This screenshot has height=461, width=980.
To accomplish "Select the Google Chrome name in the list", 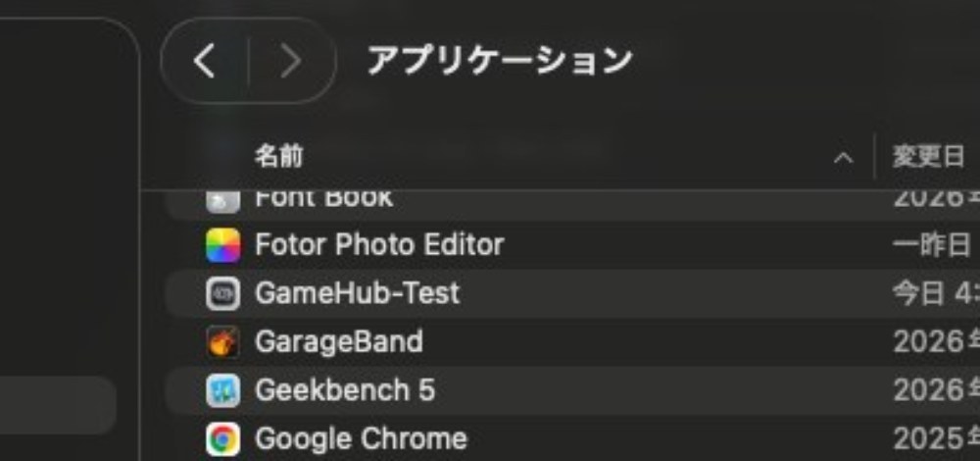I will [x=361, y=439].
